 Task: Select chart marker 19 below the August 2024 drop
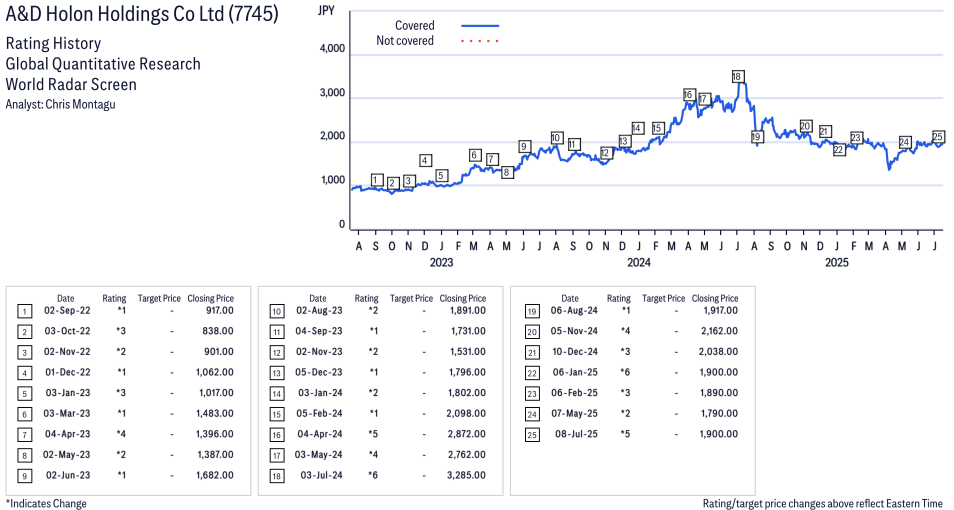(x=756, y=137)
